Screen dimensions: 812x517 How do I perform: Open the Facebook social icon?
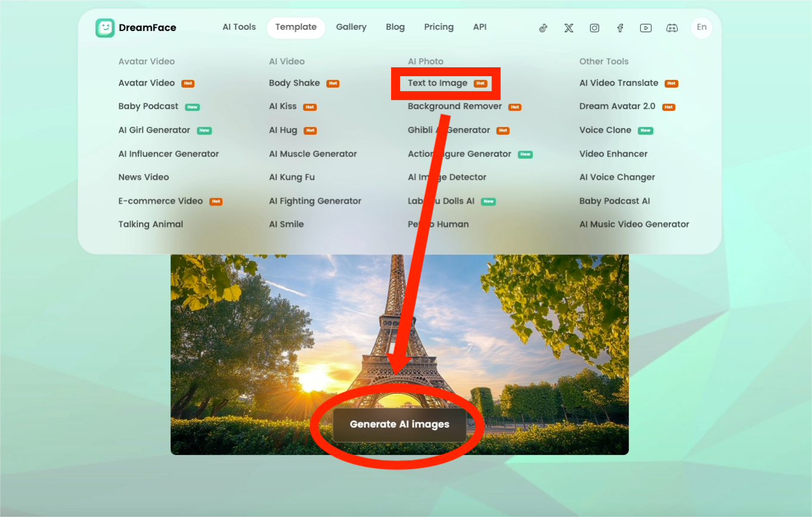coord(620,28)
